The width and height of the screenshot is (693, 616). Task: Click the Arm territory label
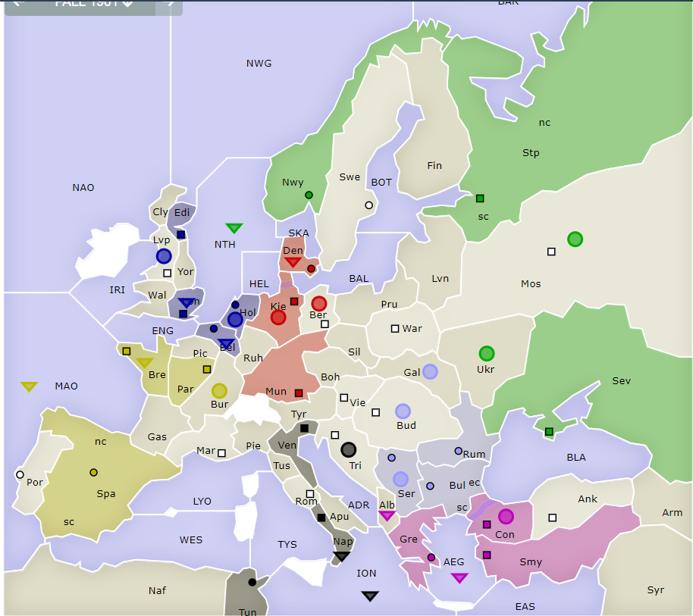(x=673, y=513)
